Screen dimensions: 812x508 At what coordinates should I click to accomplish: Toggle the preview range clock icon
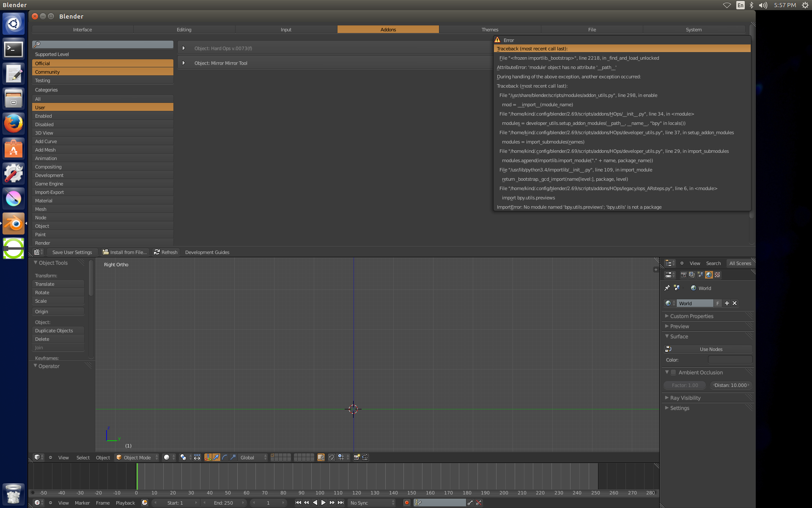tap(145, 502)
